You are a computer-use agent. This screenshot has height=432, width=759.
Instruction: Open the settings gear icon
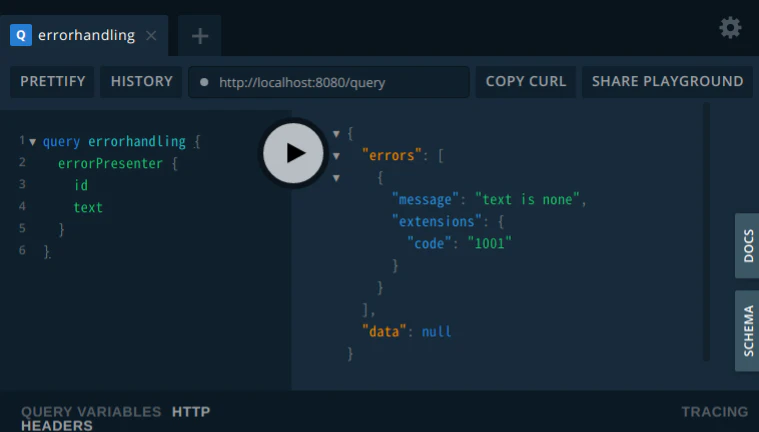(730, 28)
